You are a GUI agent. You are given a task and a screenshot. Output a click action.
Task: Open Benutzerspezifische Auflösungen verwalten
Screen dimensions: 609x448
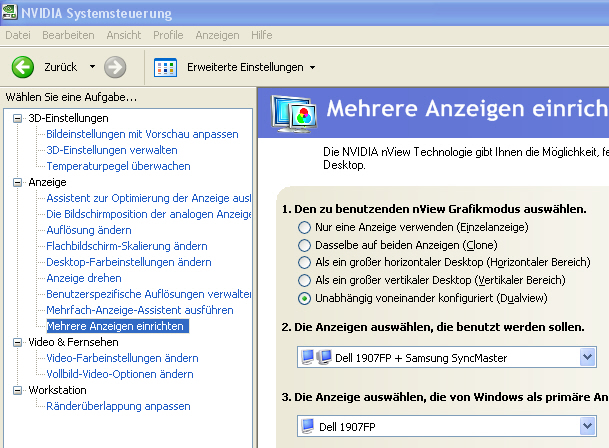tap(149, 294)
